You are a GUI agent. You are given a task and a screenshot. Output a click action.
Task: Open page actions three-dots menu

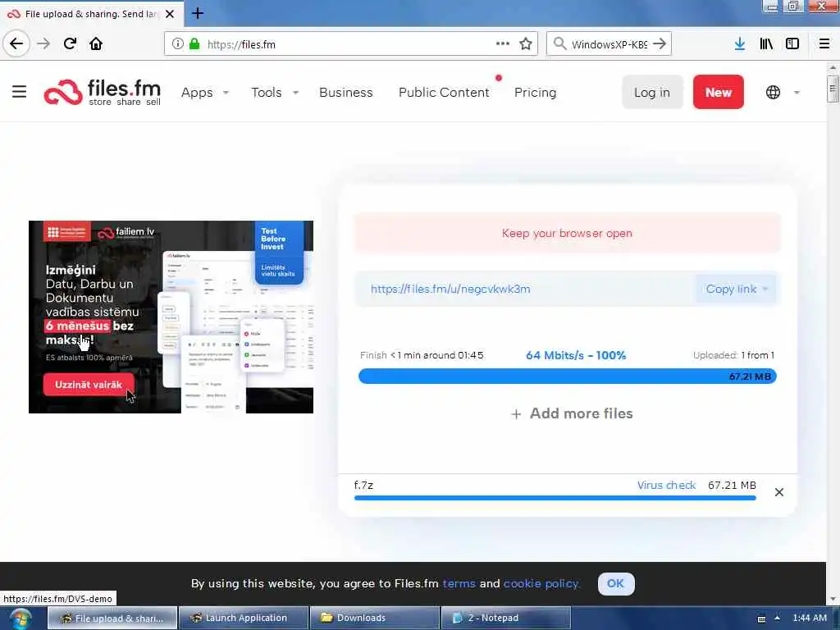pyautogui.click(x=503, y=43)
